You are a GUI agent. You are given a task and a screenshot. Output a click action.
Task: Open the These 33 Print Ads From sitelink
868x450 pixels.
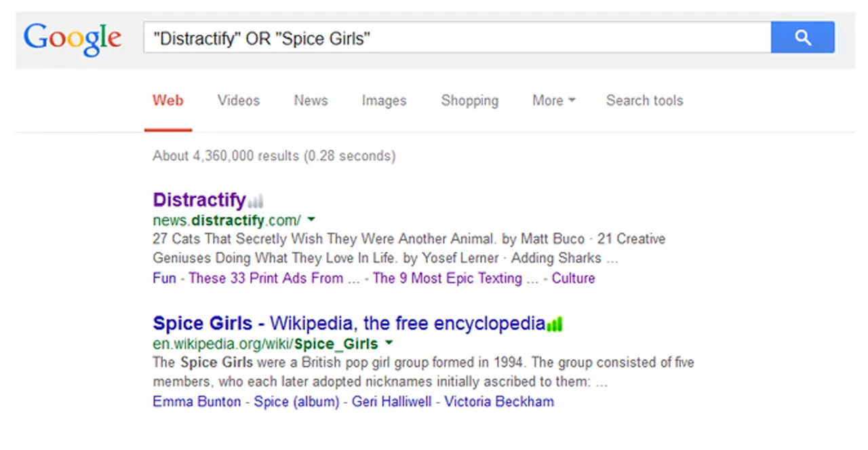(x=275, y=278)
